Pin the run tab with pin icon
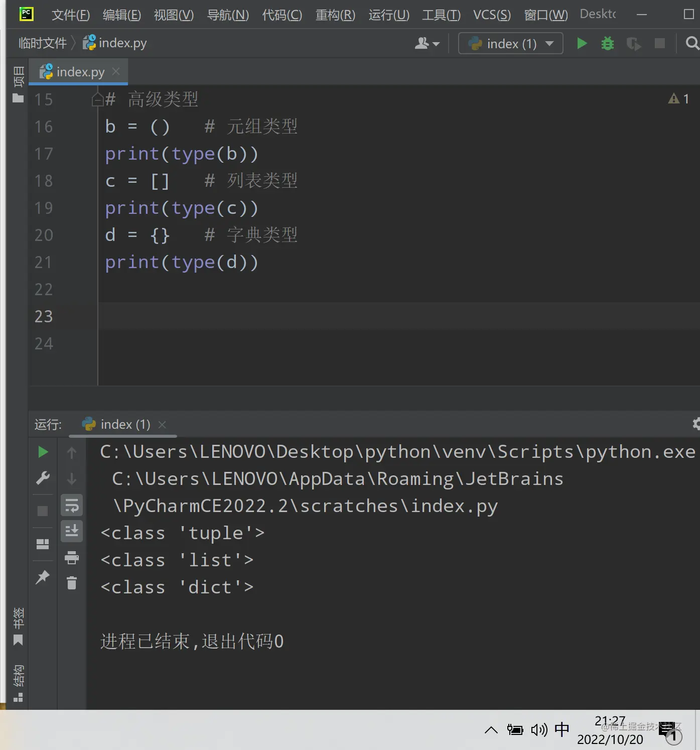The image size is (700, 750). [x=43, y=577]
